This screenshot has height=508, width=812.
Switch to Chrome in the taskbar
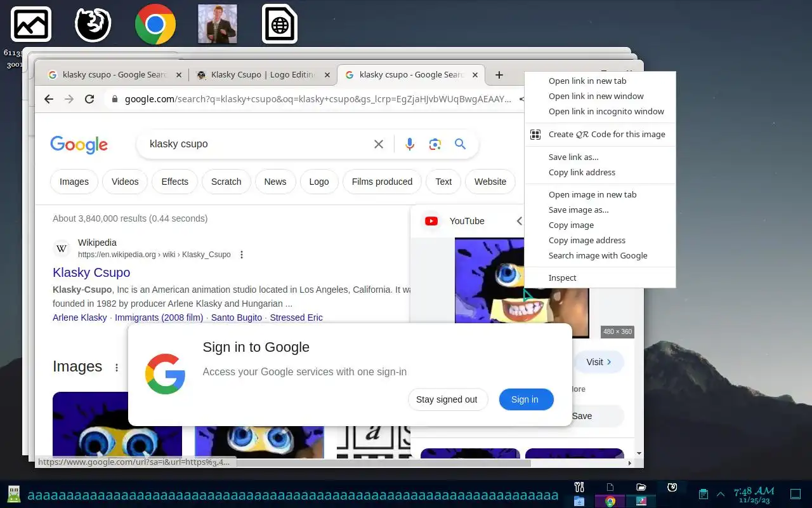tap(610, 501)
